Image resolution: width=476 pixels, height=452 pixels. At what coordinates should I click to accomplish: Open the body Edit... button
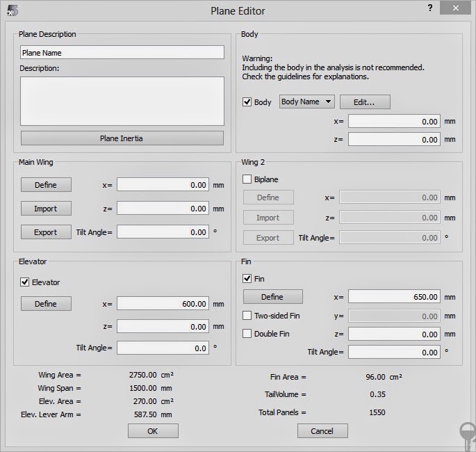(364, 102)
